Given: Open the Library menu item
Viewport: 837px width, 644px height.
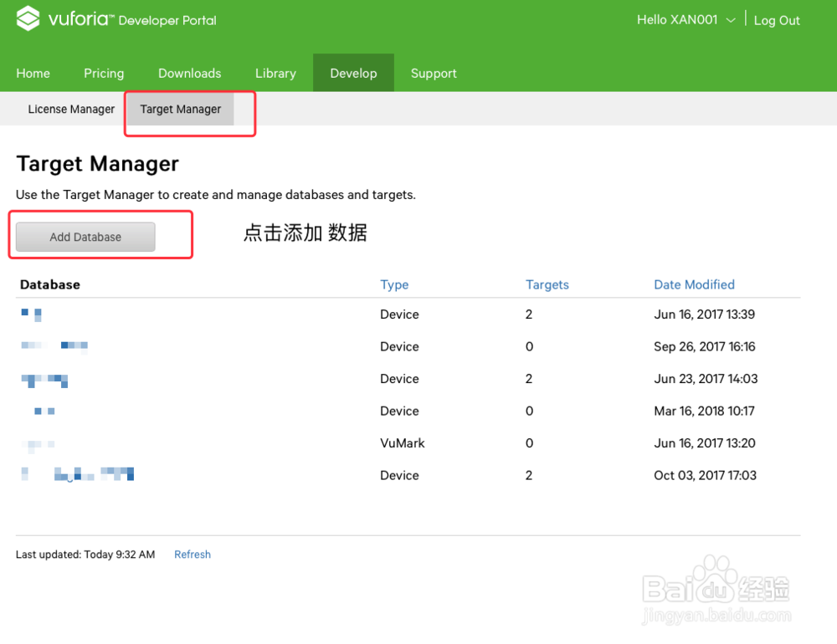Looking at the screenshot, I should (275, 73).
